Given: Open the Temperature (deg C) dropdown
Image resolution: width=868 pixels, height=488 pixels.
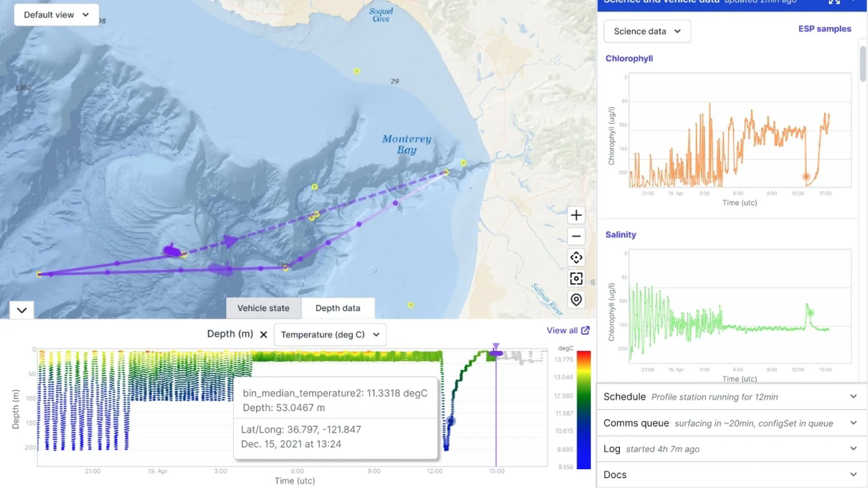Looking at the screenshot, I should click(x=330, y=335).
